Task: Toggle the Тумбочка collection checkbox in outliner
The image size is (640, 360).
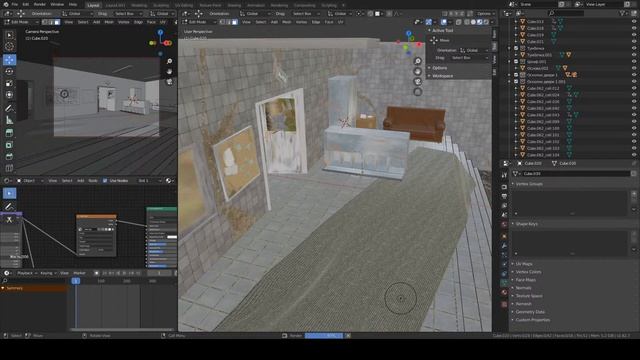Action: pos(516,48)
